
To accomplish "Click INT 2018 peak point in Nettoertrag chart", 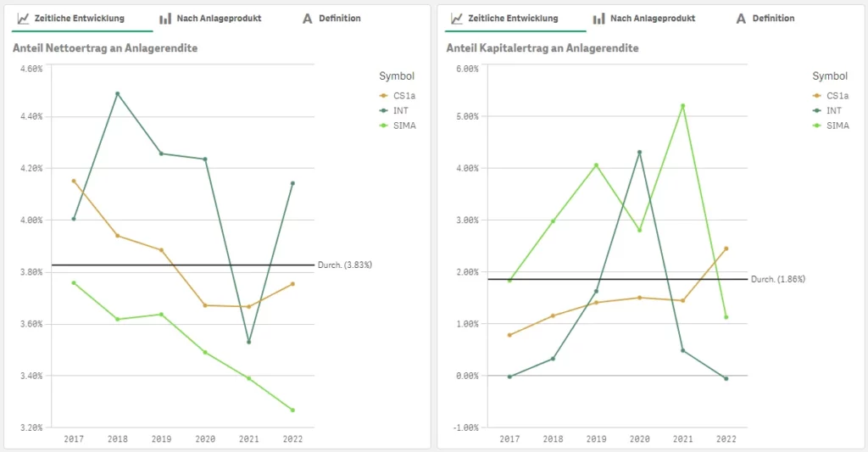I will (117, 93).
